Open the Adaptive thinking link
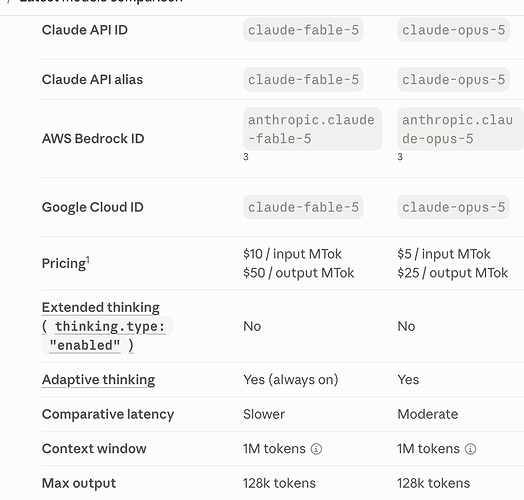The width and height of the screenshot is (524, 500). (98, 380)
